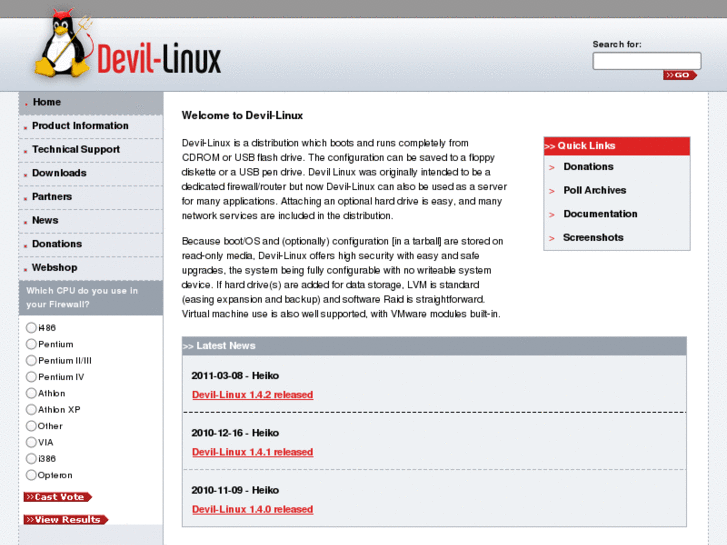
Task: Open the Webshop sidebar link
Action: pyautogui.click(x=54, y=268)
